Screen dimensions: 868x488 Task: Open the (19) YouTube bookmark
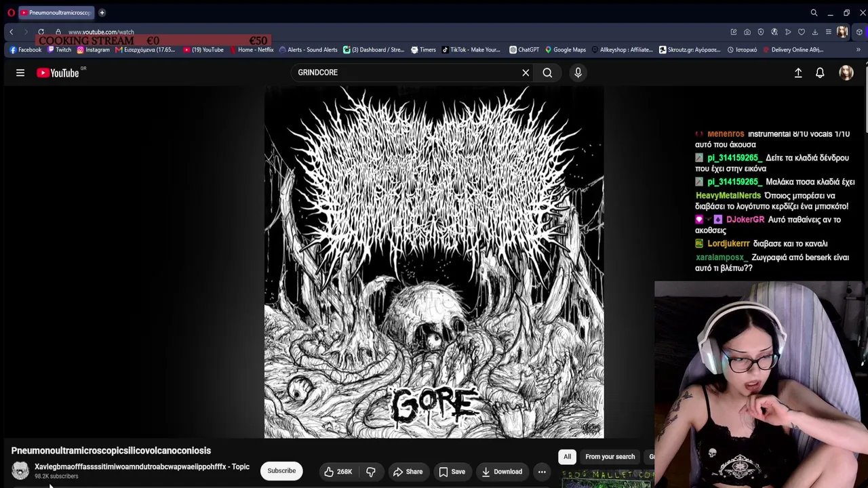click(x=203, y=49)
